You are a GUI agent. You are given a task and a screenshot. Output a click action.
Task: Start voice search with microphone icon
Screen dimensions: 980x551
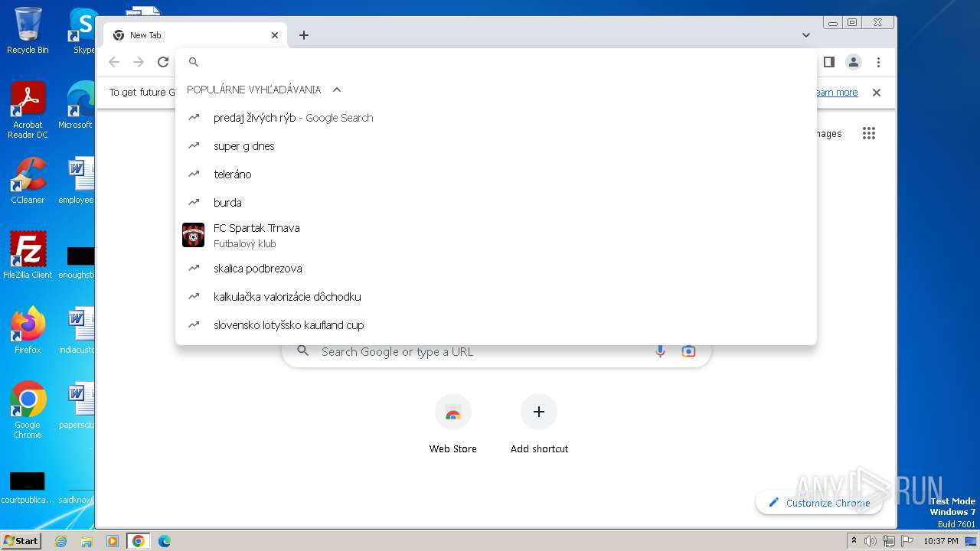(660, 351)
